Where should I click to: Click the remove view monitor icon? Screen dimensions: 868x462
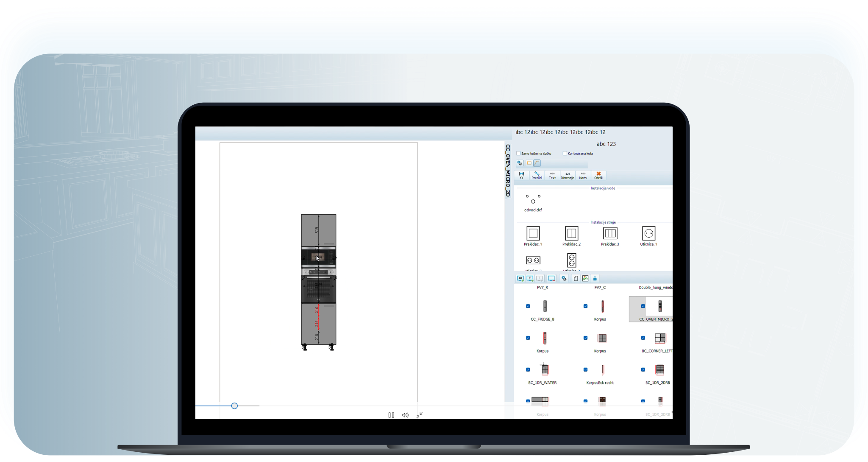(x=551, y=279)
